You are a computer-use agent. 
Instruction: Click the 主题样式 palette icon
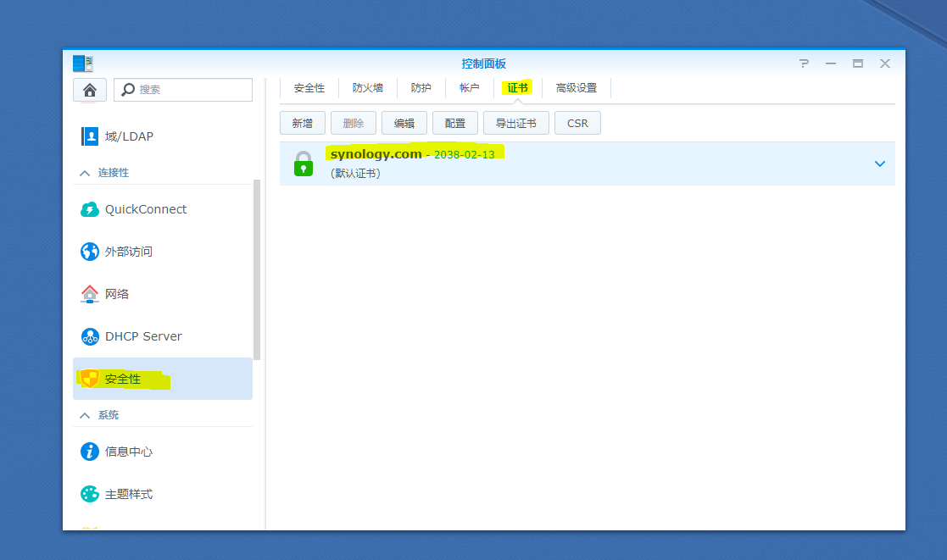pos(90,494)
